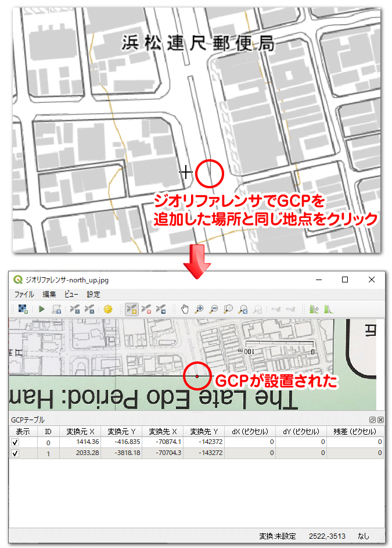Click the Open Raster toolbar icon
Image resolution: width=392 pixels, height=548 pixels.
pos(23,309)
